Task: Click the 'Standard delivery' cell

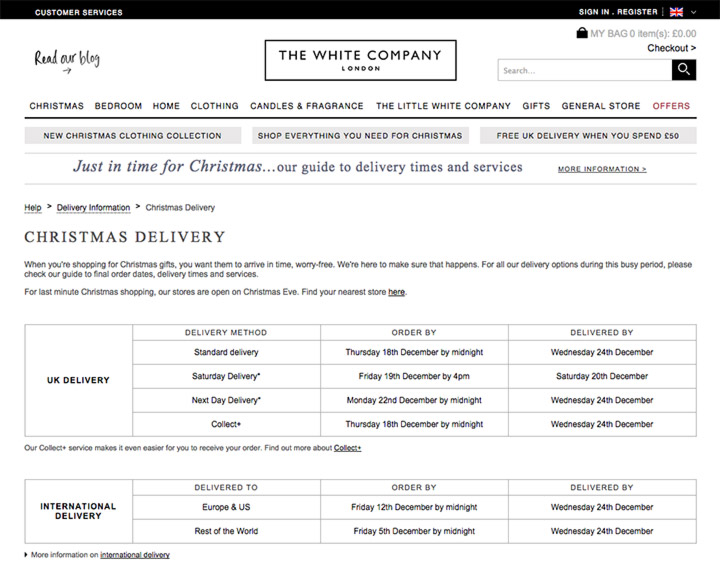Action: (226, 352)
